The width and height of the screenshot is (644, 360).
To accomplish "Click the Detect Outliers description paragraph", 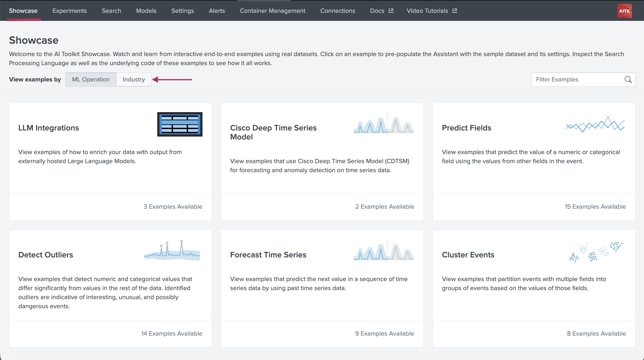I will 105,292.
